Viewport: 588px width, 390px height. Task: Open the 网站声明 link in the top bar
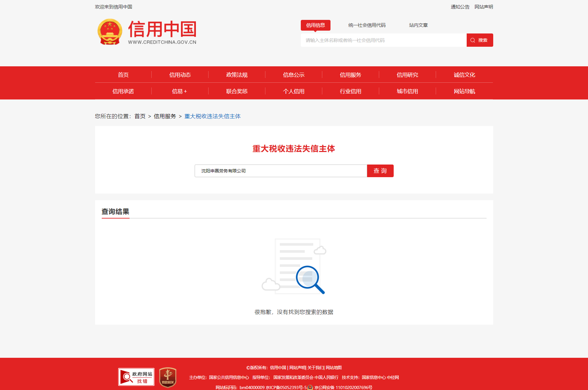pyautogui.click(x=484, y=7)
